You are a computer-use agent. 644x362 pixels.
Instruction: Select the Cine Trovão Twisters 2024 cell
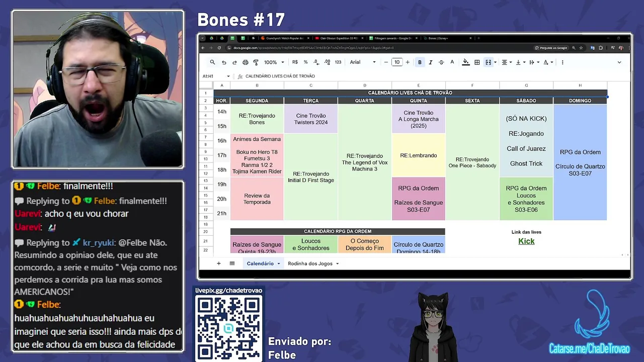311,119
